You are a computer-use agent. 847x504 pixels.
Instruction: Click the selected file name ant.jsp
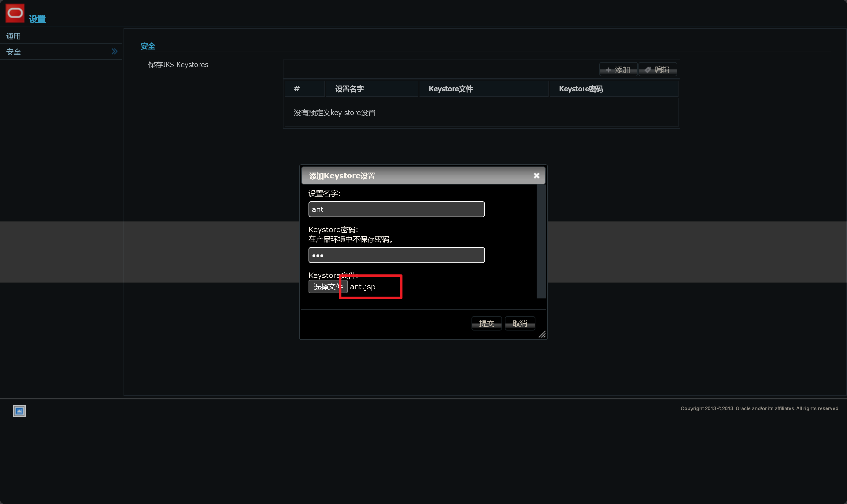(363, 287)
